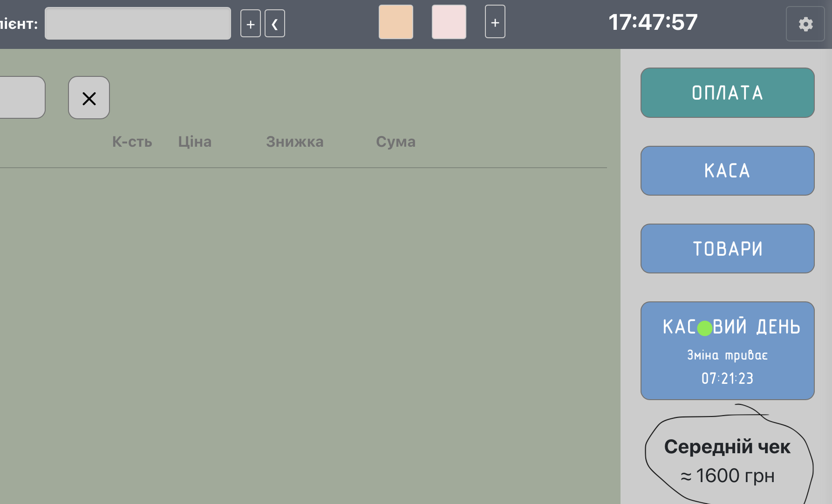Click the plus button after the pink swatch
The height and width of the screenshot is (504, 832).
pos(495,22)
